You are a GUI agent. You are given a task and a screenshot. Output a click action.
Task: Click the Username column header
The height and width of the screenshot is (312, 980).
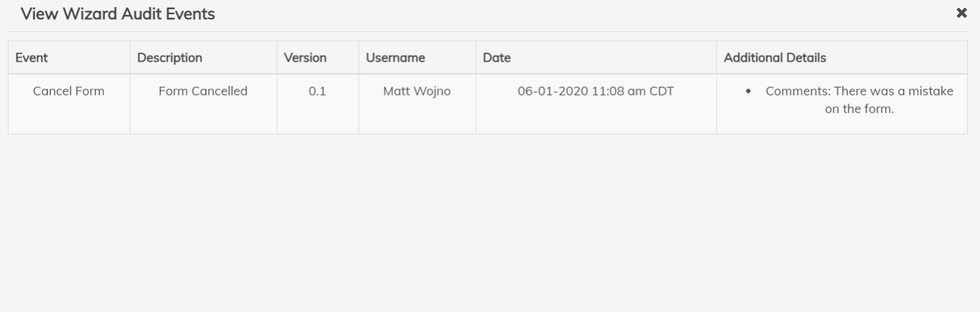395,58
